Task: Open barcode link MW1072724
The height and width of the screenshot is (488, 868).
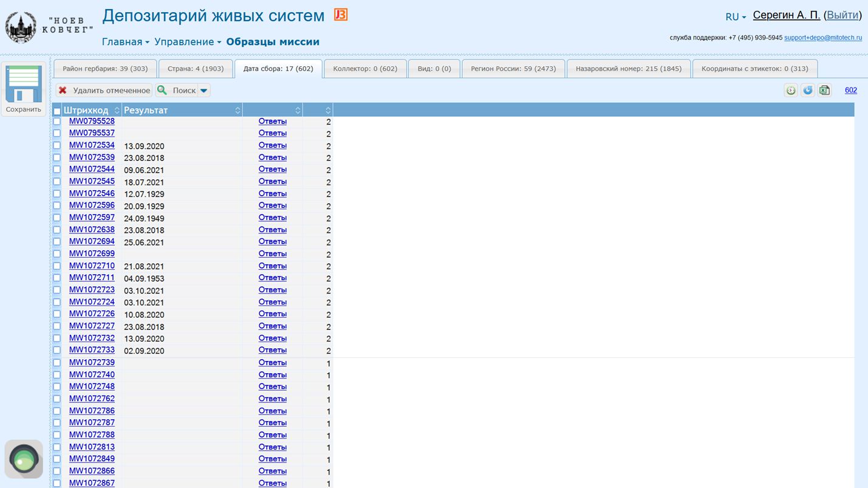Action: tap(92, 302)
